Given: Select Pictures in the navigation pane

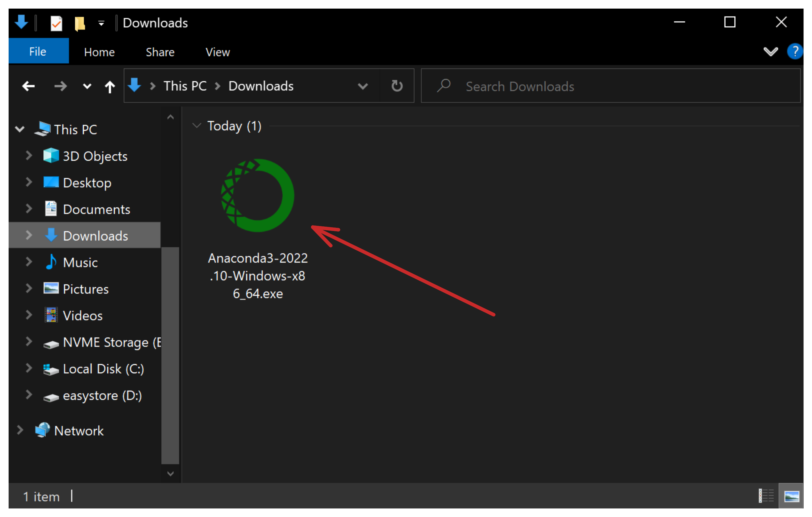Looking at the screenshot, I should [86, 289].
